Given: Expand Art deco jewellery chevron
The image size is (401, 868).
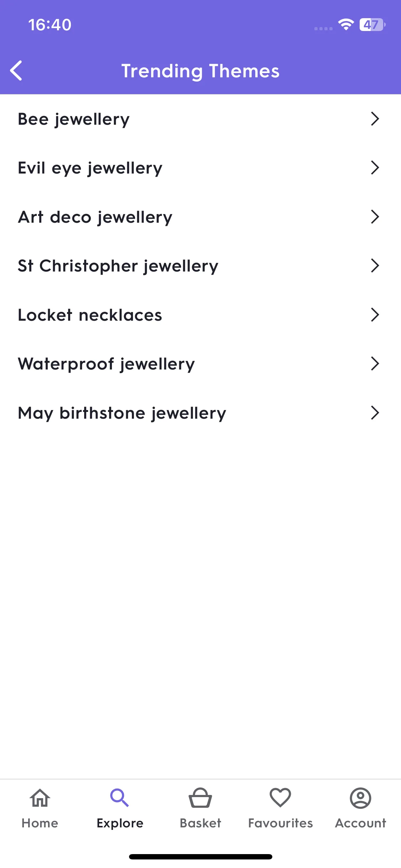Looking at the screenshot, I should click(375, 217).
